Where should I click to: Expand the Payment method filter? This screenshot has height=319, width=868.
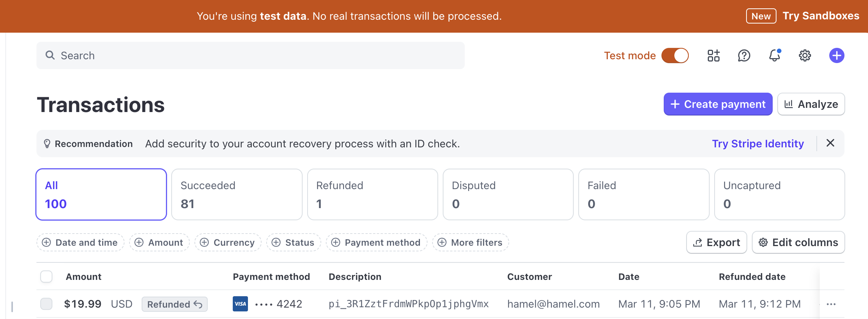[x=376, y=242]
